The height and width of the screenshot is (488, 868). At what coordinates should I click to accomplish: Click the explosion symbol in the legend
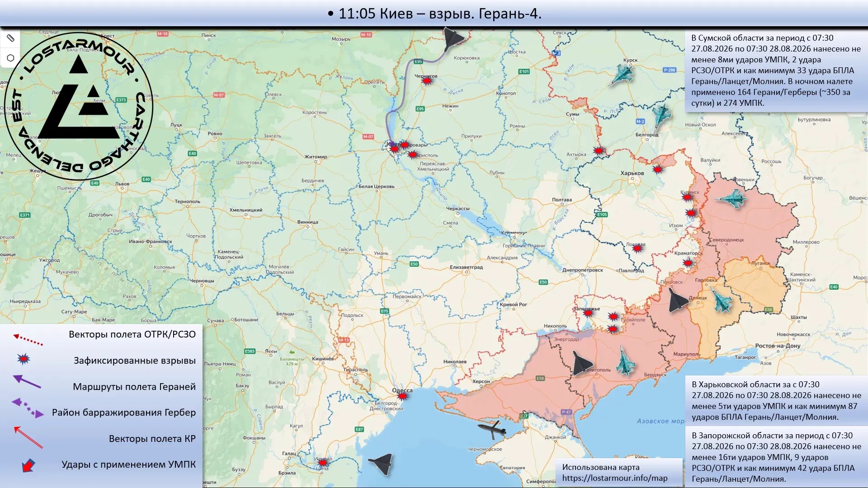click(x=24, y=359)
